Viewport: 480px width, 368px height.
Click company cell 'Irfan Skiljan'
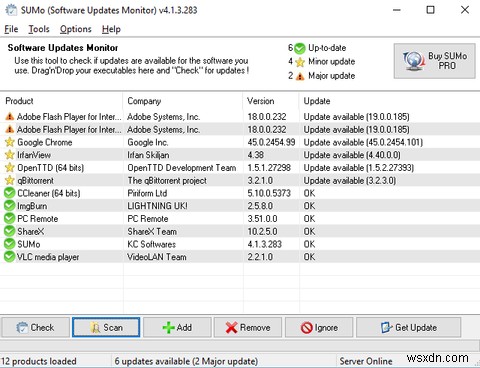pyautogui.click(x=148, y=155)
